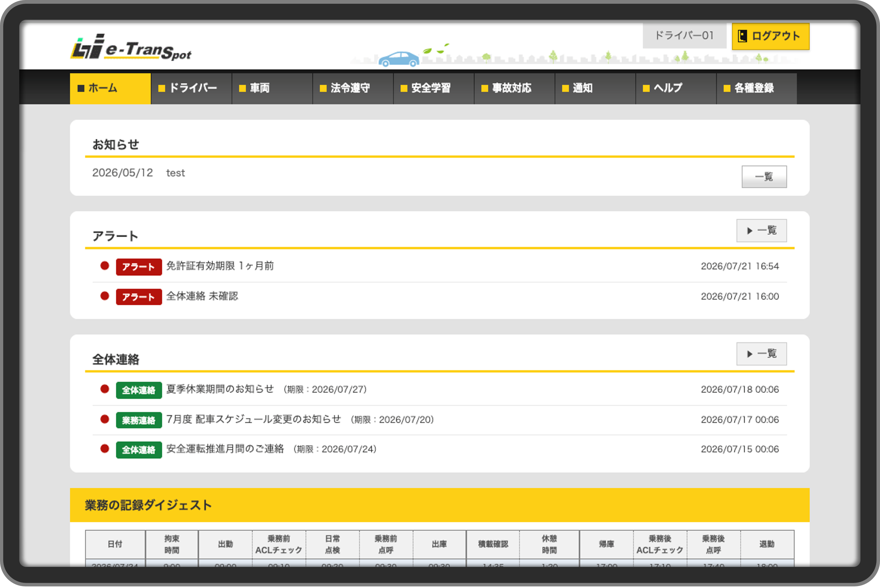Image resolution: width=880 pixels, height=588 pixels.
Task: Open the 安全学習 tab
Action: (434, 88)
